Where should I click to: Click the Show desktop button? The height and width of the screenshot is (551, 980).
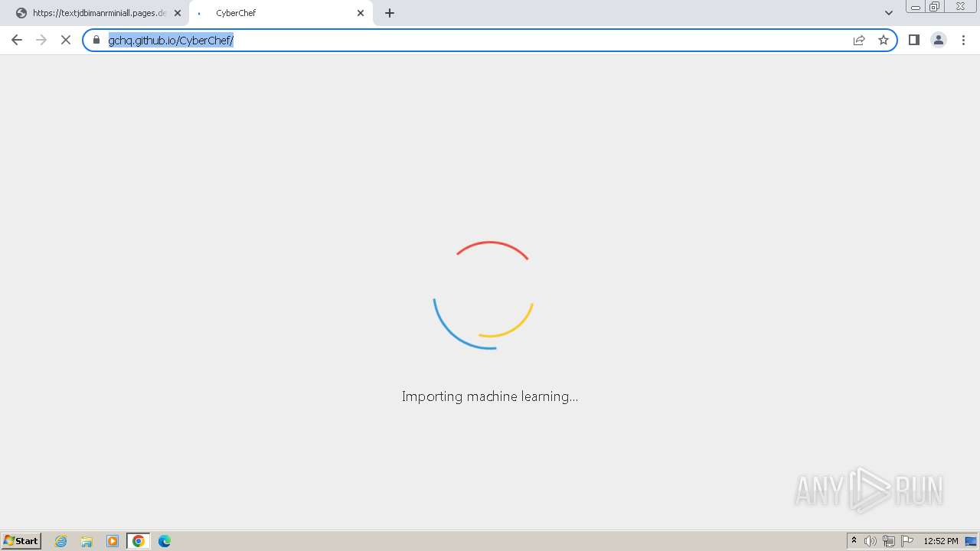[971, 541]
